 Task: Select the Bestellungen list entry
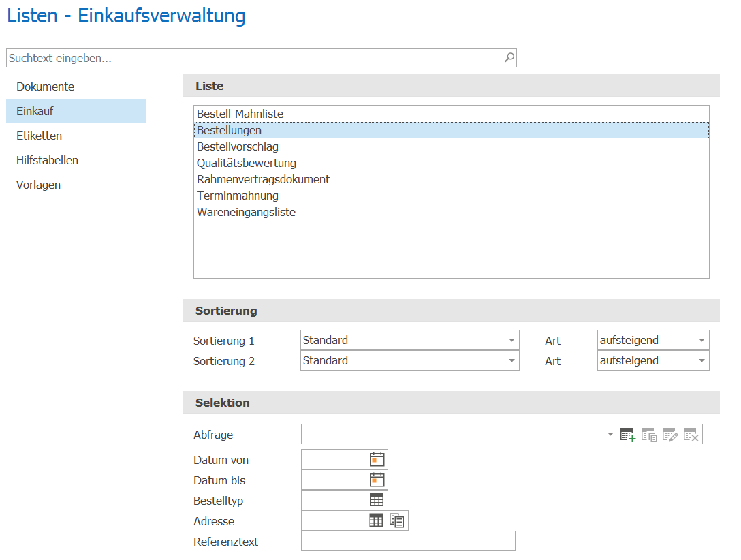pos(452,130)
